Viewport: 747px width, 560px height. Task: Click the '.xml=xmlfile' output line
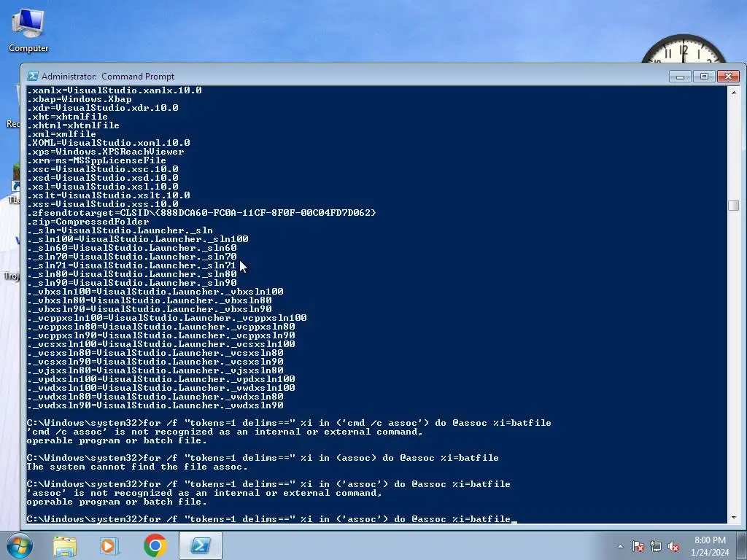[61, 134]
